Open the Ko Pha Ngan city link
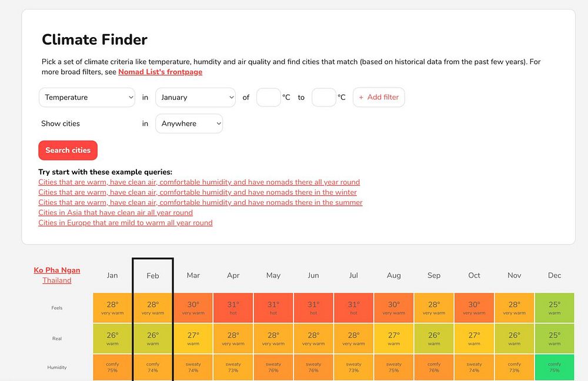 point(57,270)
